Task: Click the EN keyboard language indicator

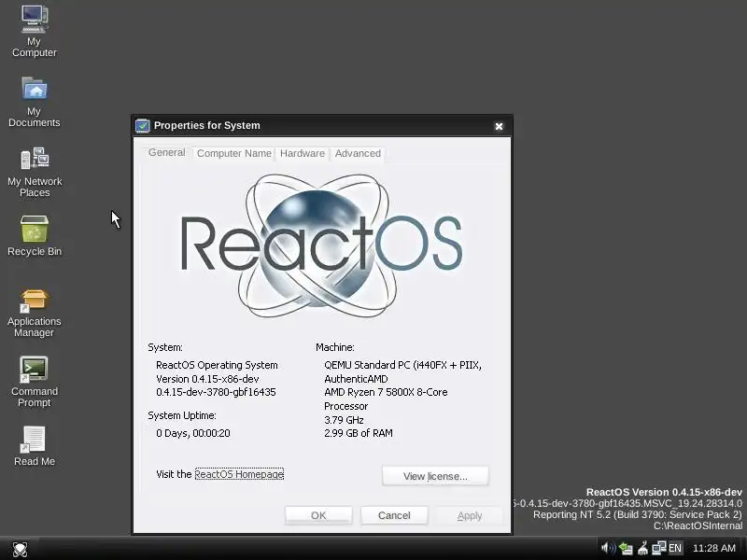Action: click(x=675, y=548)
